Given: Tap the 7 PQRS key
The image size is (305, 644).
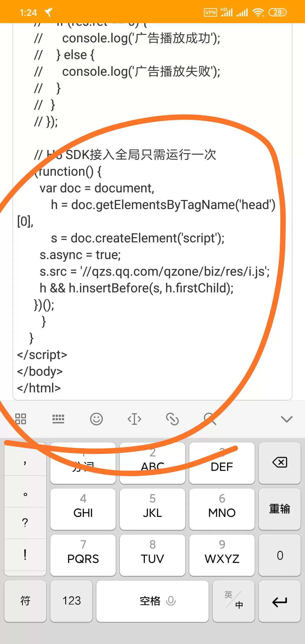Looking at the screenshot, I should (83, 555).
